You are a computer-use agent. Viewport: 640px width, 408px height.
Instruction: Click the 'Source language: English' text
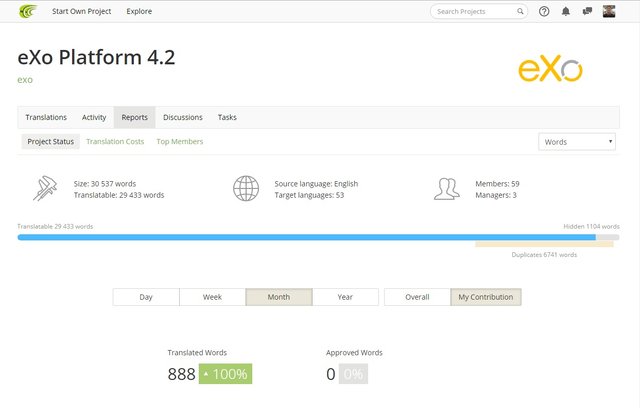[x=316, y=184]
